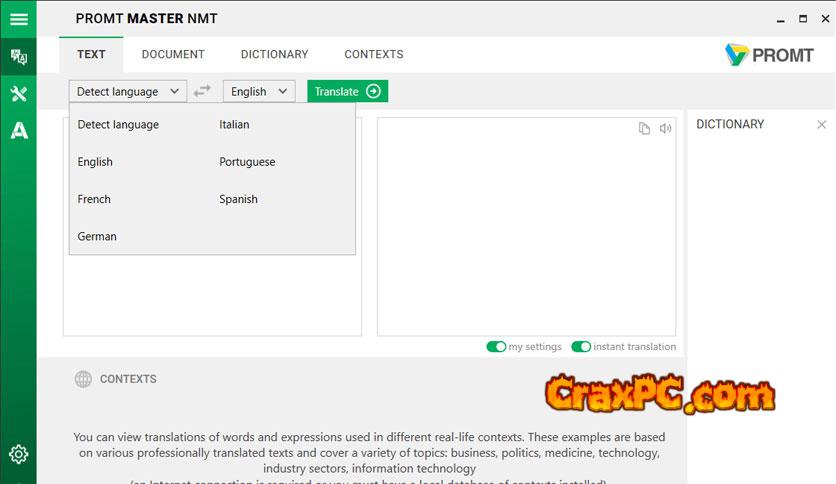The width and height of the screenshot is (836, 484).
Task: Click the Contexts globe icon
Action: coord(83,379)
